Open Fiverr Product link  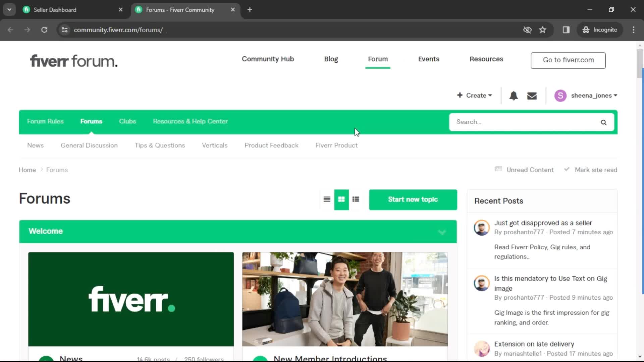click(336, 145)
